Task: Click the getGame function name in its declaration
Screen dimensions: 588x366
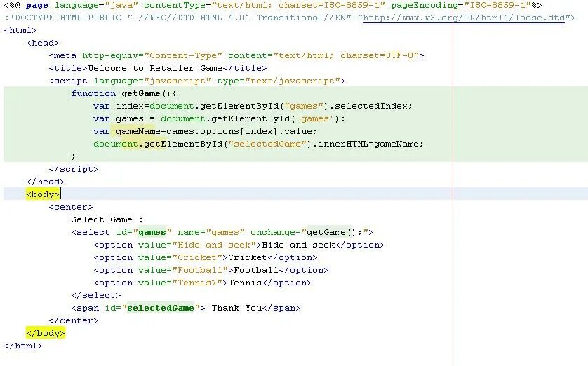Action: point(141,93)
